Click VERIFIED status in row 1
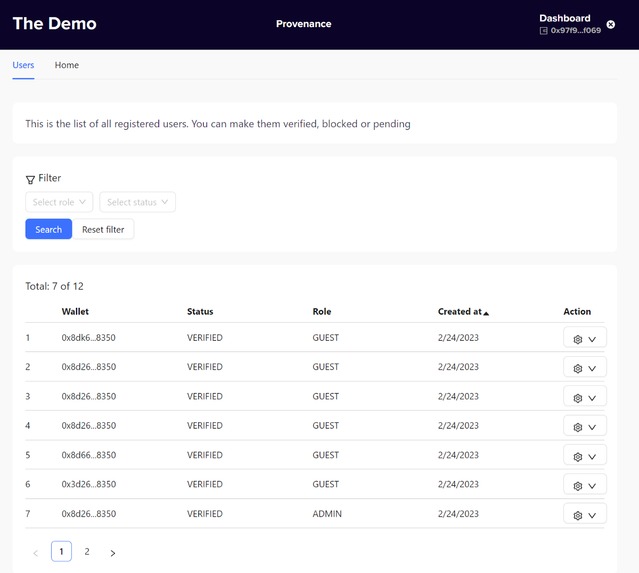This screenshot has height=573, width=639. (x=205, y=337)
